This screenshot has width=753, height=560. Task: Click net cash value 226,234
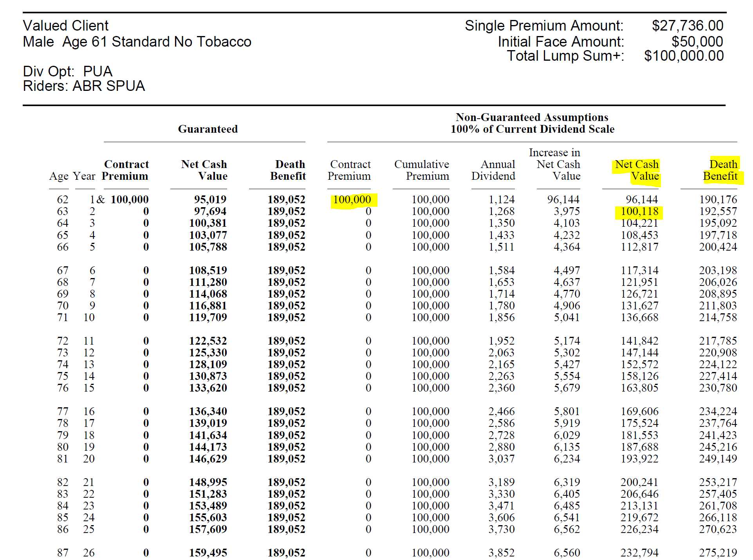click(639, 529)
